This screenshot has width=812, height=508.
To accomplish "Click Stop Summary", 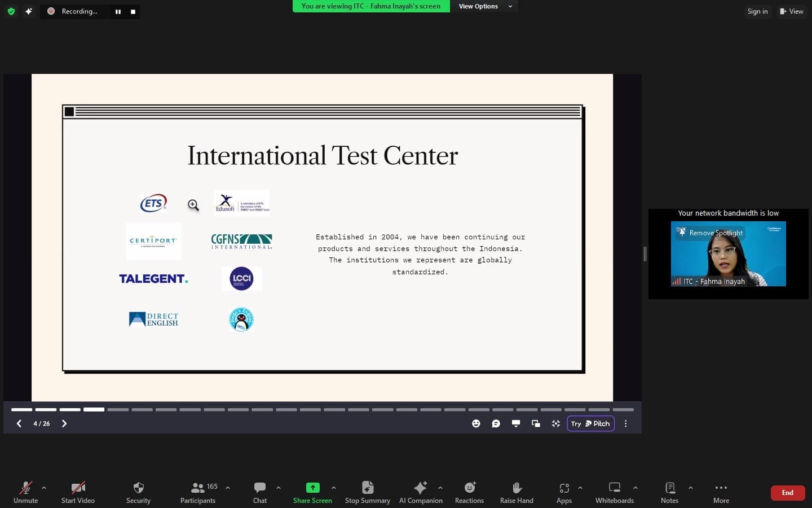I will coord(368,492).
